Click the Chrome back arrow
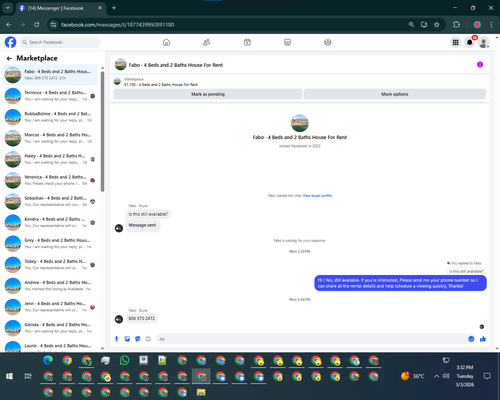 [x=9, y=25]
